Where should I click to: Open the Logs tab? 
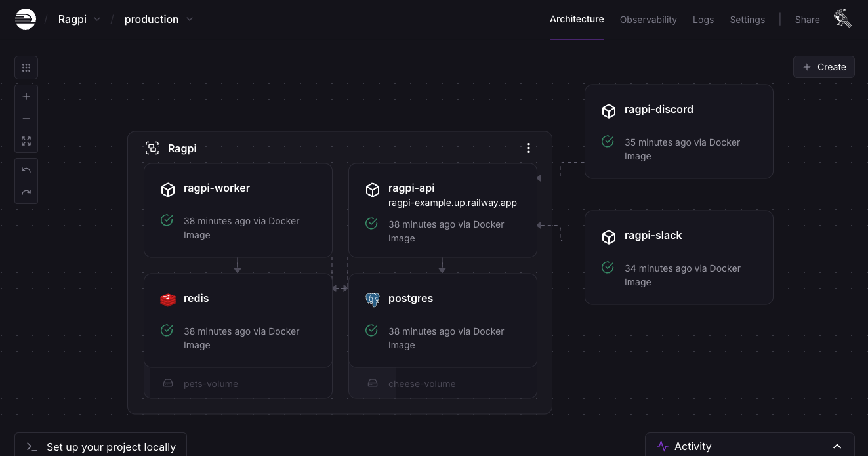tap(703, 20)
